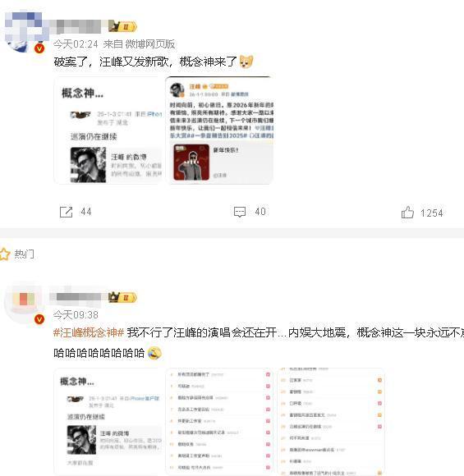Screen dimensions: 464x476
Task: Click the 今天09:38 timestamp
Action: click(x=76, y=315)
